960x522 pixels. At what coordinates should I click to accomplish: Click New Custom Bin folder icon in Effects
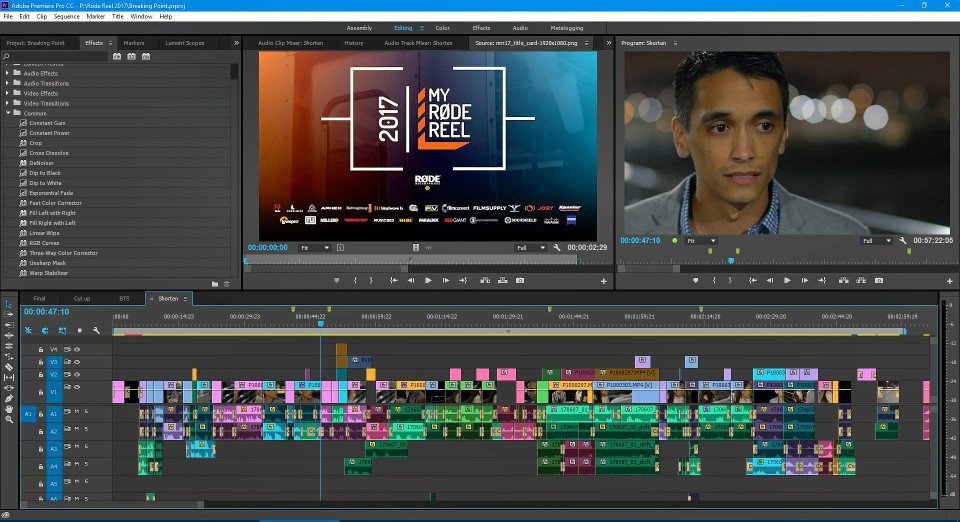coord(215,284)
